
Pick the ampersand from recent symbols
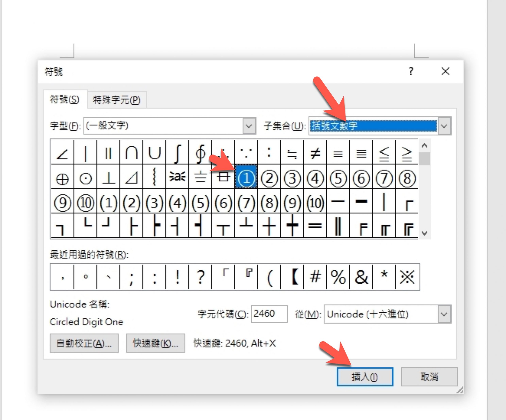coord(361,277)
